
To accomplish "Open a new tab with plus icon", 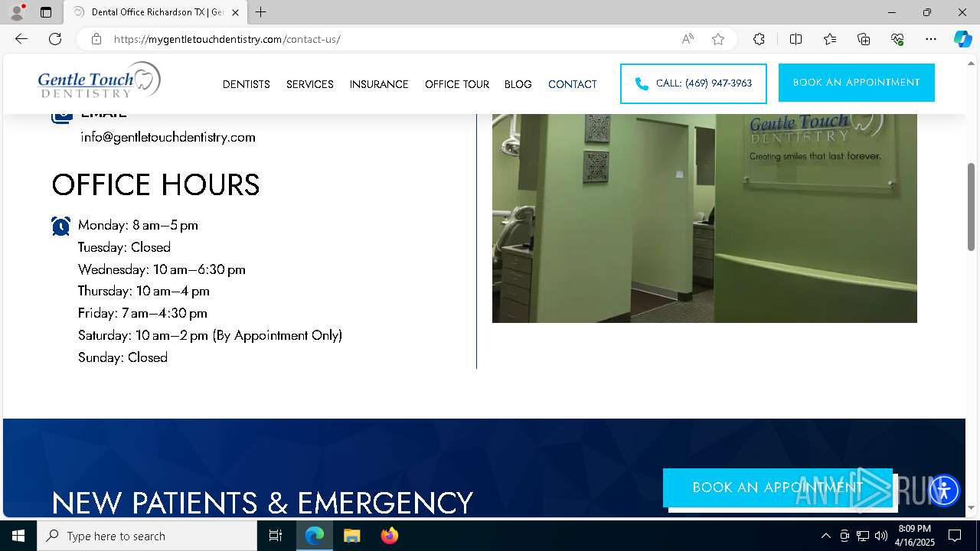I will coord(261,12).
